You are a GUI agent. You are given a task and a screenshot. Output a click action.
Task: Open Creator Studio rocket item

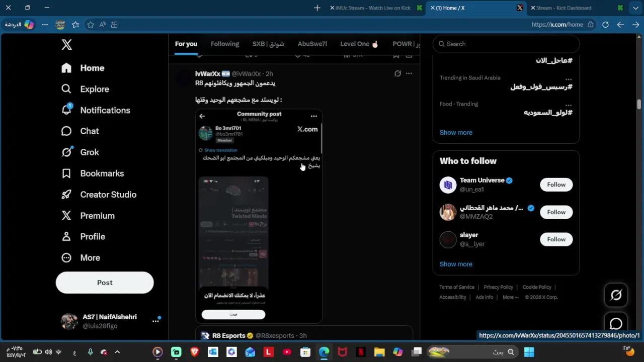point(99,195)
